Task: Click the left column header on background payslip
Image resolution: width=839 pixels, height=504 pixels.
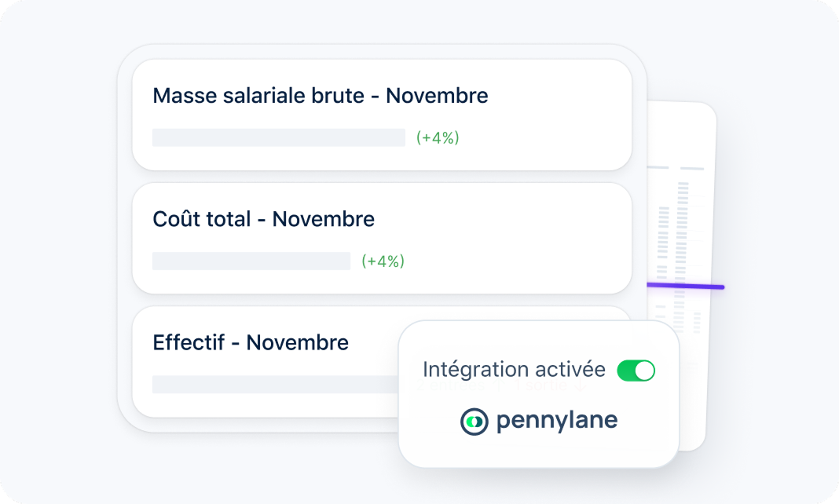Action: (x=658, y=167)
